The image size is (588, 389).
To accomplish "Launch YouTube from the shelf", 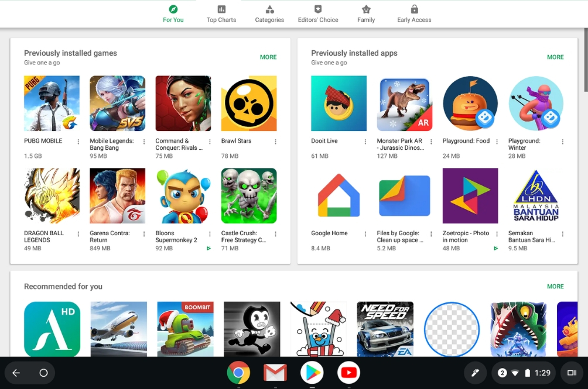I will pyautogui.click(x=348, y=373).
